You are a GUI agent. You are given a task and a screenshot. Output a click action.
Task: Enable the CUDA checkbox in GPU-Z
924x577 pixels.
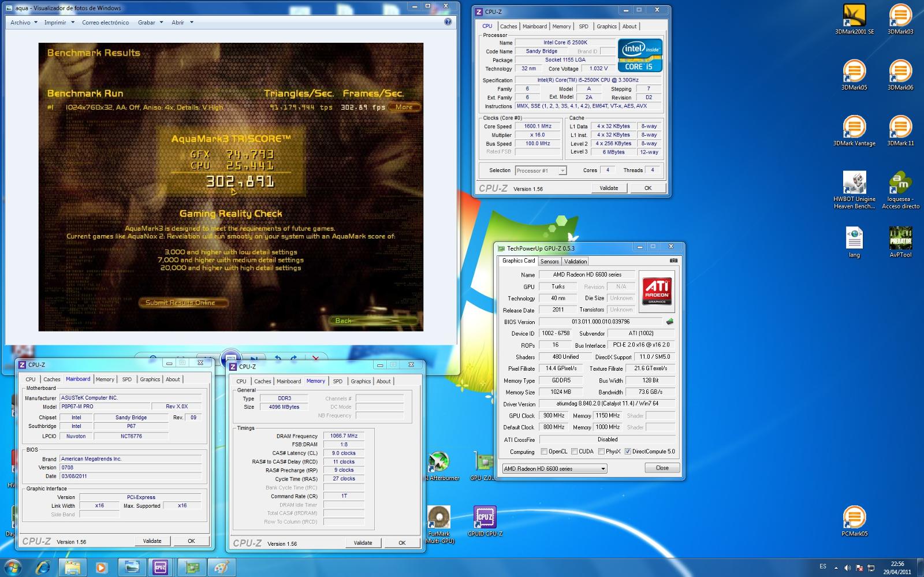(574, 452)
